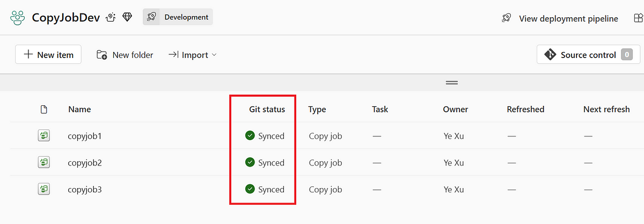
Task: Open the copyjob1 item
Action: pyautogui.click(x=85, y=136)
